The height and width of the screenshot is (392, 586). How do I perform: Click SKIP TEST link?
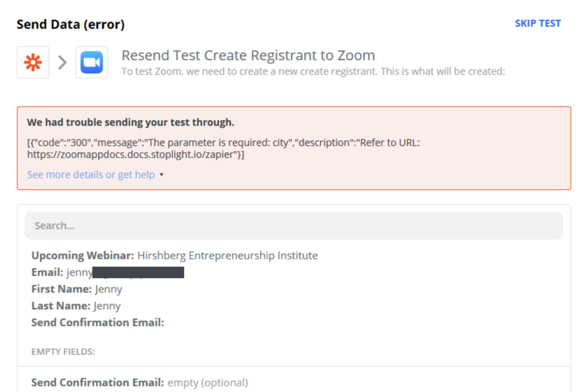[x=538, y=24]
